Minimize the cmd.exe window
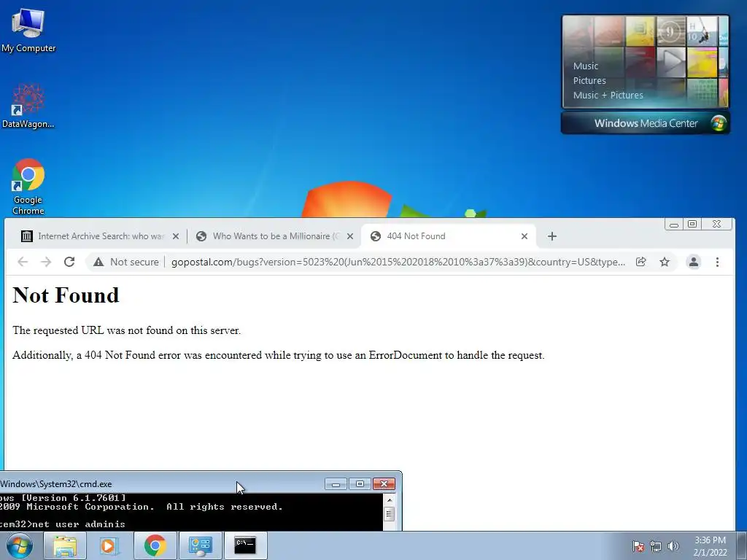 click(336, 484)
